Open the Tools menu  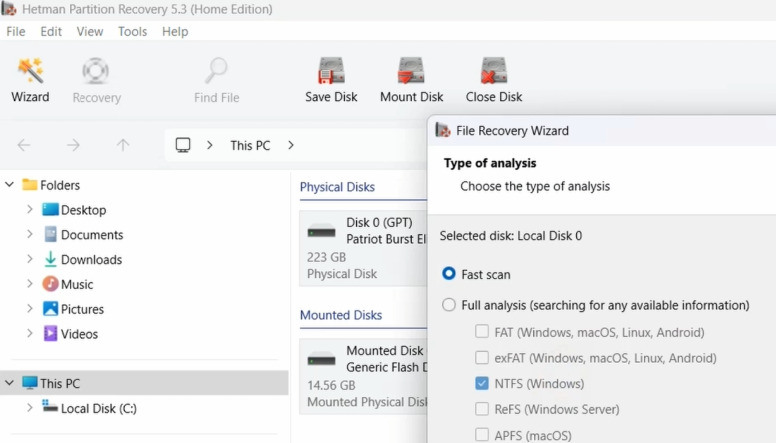[132, 31]
